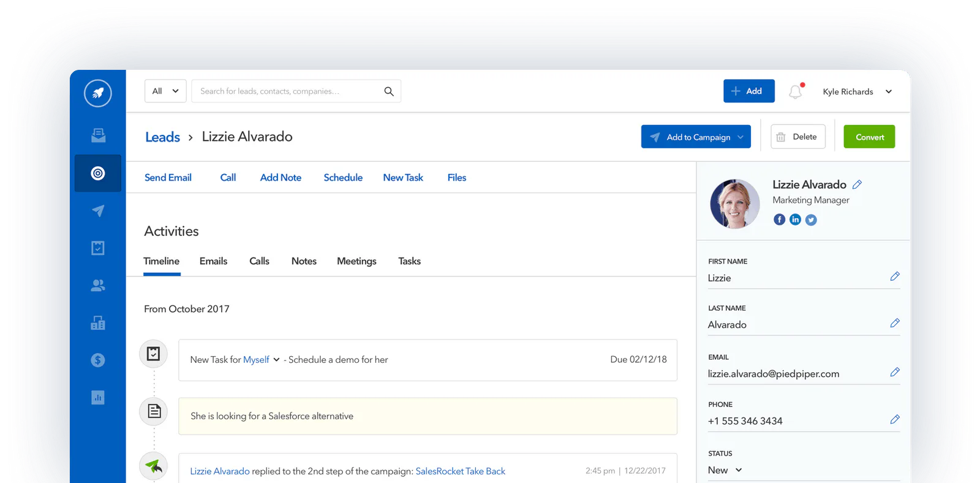Click the search magnifier icon

[389, 91]
